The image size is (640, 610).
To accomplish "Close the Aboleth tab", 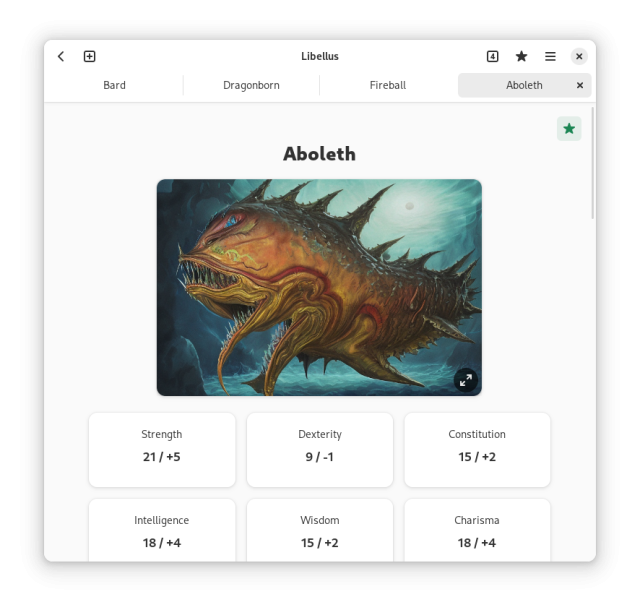I will (580, 85).
